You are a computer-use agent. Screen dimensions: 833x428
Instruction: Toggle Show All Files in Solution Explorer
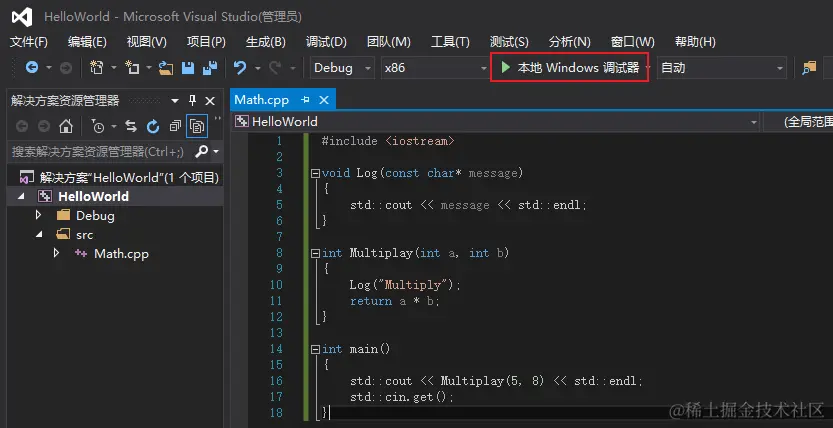pos(197,126)
